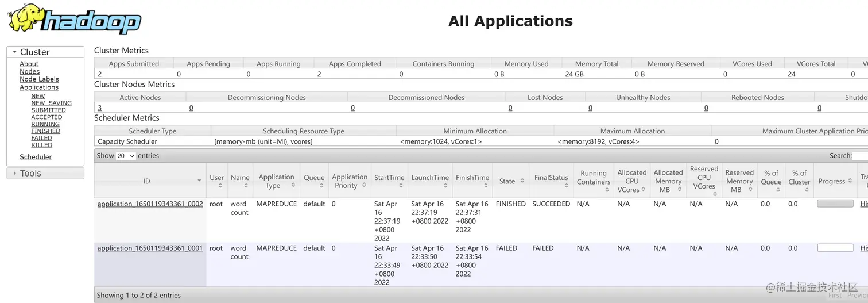868x303 pixels.
Task: Open the Nodes link in sidebar
Action: [29, 71]
